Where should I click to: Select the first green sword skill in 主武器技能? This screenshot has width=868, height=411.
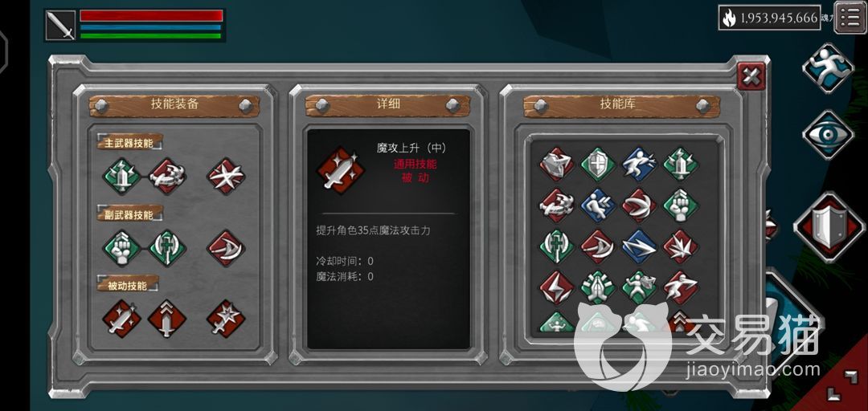(122, 176)
